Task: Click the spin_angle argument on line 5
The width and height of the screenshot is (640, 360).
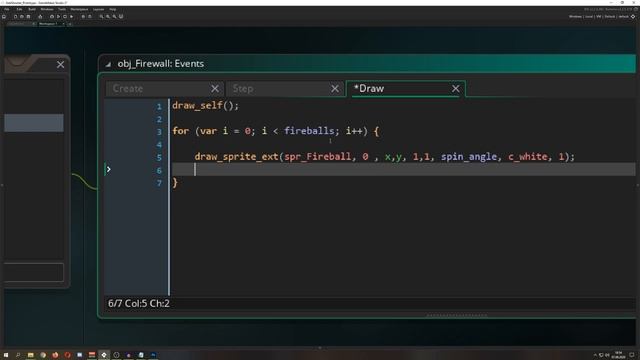Action: click(469, 157)
